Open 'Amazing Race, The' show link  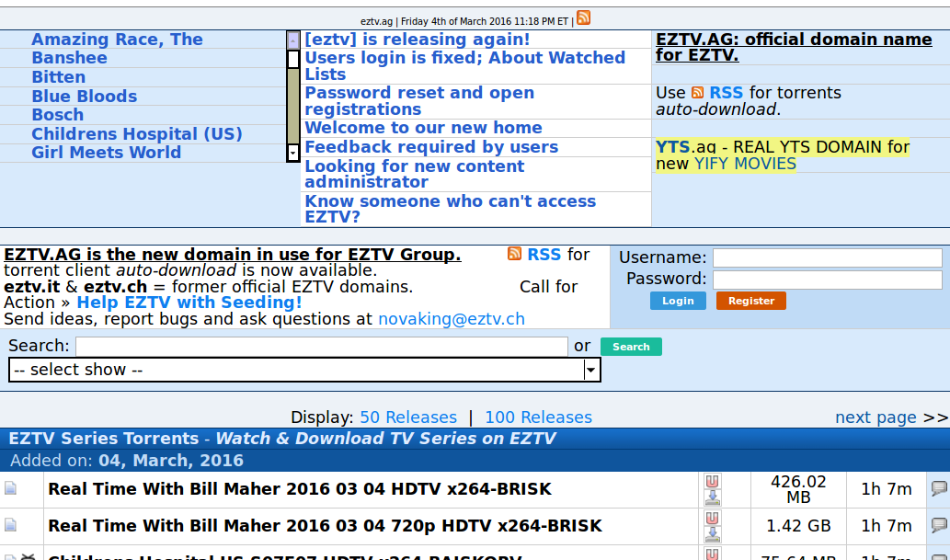[117, 40]
